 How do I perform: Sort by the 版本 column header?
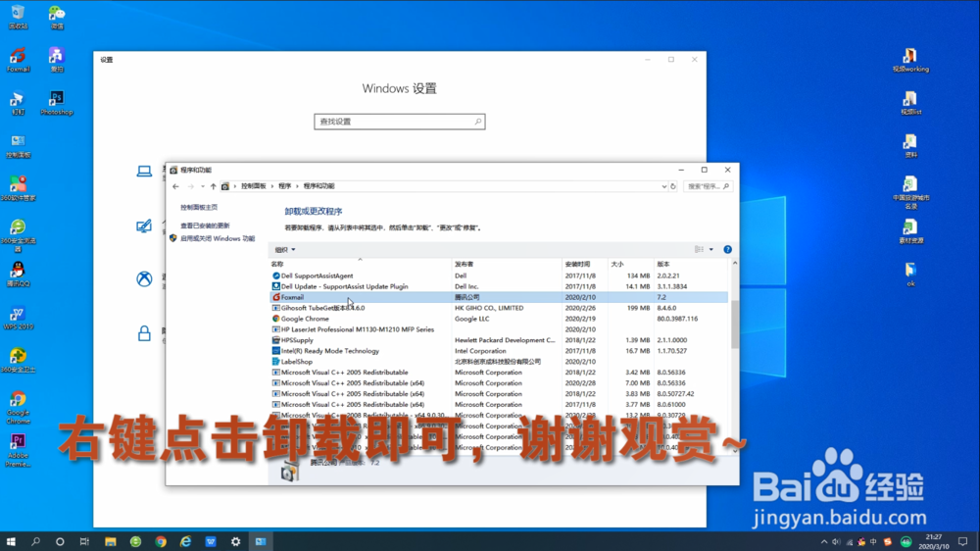(691, 264)
